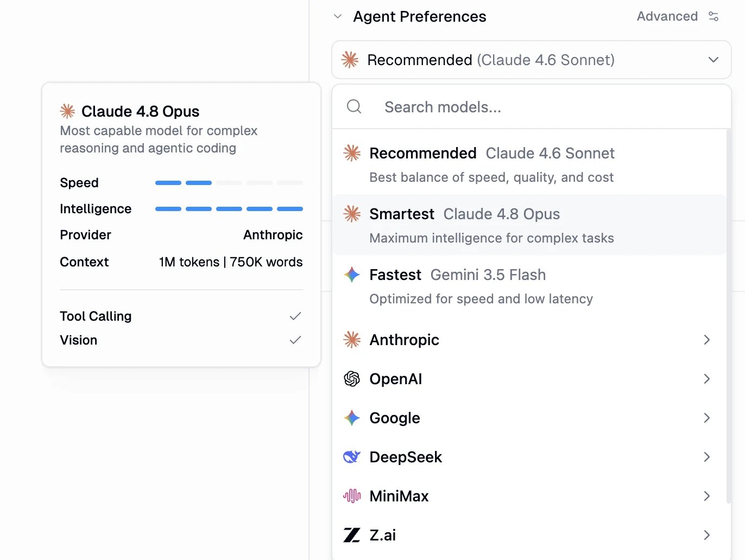Click the Anthropic provider row icon
The width and height of the screenshot is (745, 560).
pyautogui.click(x=352, y=340)
